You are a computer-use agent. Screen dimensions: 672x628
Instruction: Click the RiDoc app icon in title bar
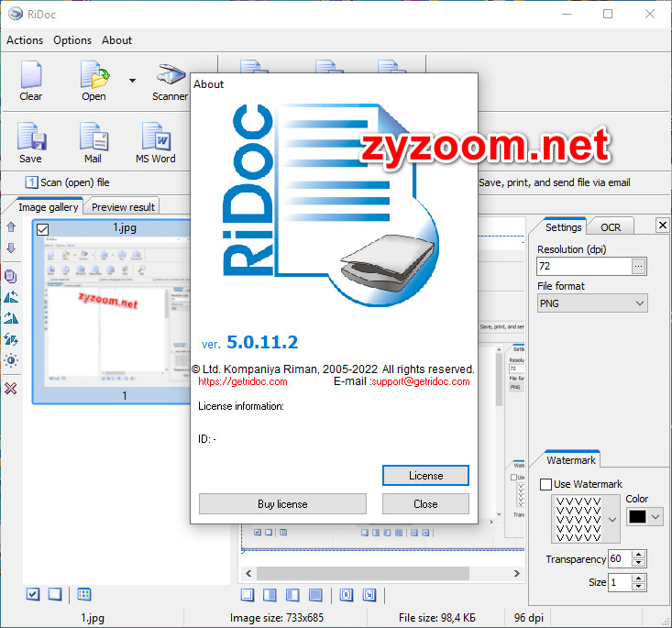(x=16, y=14)
